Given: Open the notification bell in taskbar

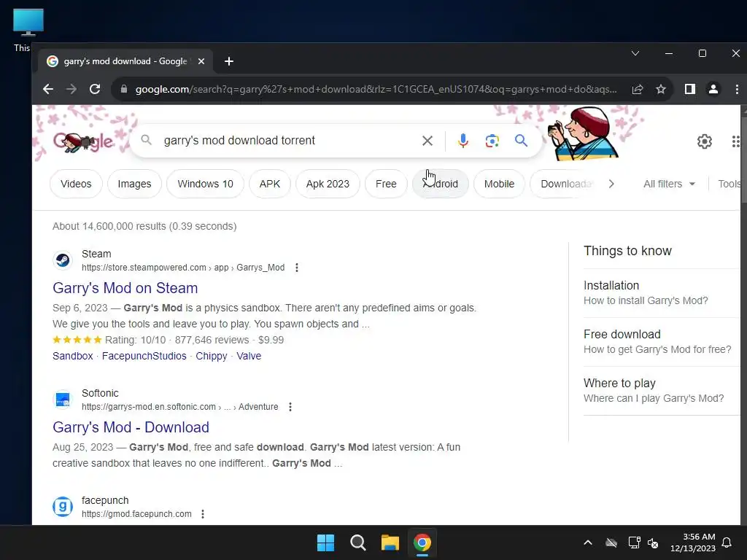Looking at the screenshot, I should tap(727, 542).
